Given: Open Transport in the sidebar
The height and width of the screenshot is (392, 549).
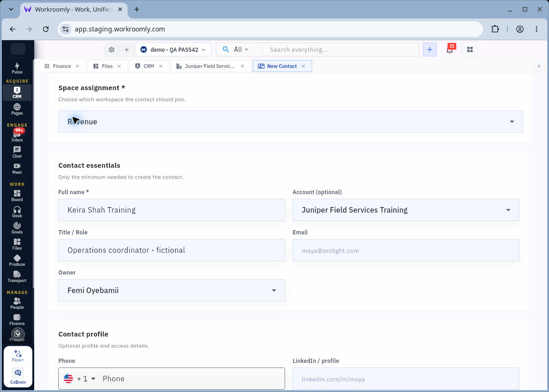Looking at the screenshot, I should tap(17, 277).
